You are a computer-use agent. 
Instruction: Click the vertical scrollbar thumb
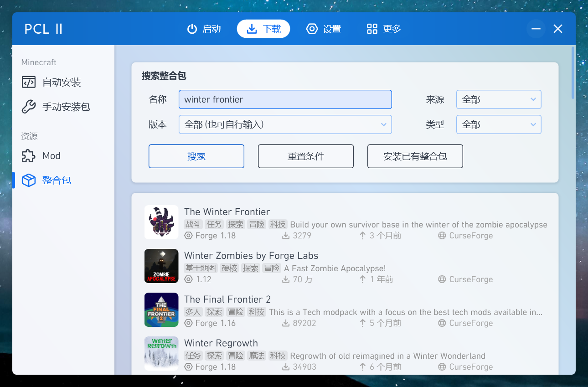pos(573,73)
